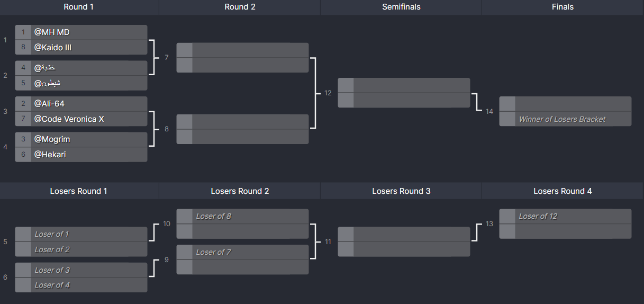Open the @Ali-64 participant slot
644x304 pixels.
tap(81, 104)
